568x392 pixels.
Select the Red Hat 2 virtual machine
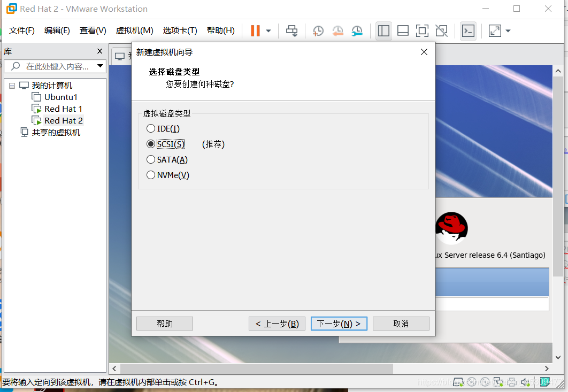coord(64,121)
